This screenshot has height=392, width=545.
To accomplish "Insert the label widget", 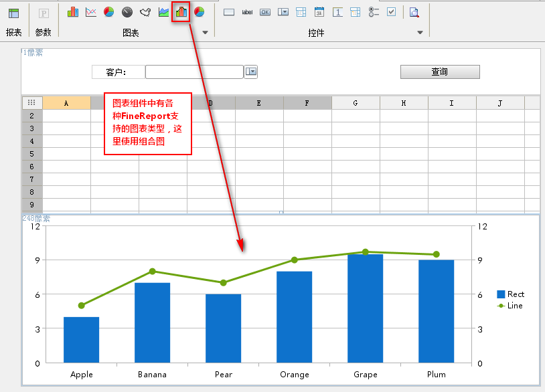I will click(247, 12).
